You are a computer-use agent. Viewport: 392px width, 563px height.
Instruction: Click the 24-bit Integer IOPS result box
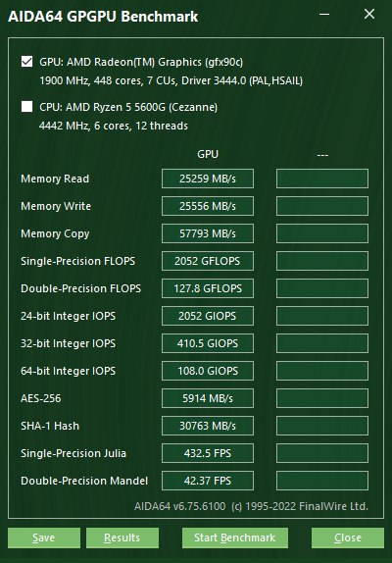click(208, 316)
